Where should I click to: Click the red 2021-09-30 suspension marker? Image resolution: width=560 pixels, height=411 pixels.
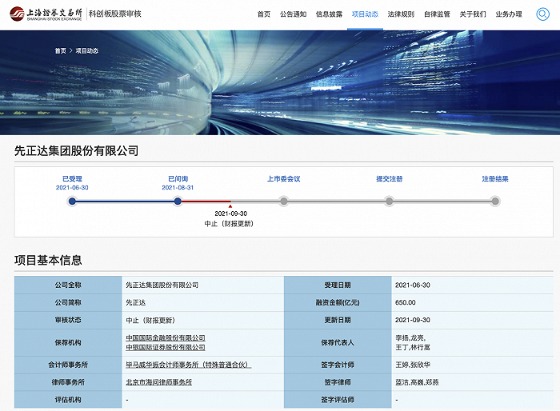[230, 206]
